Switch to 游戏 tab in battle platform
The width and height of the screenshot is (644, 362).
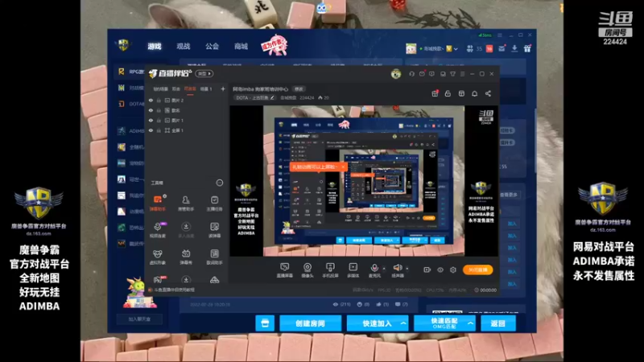(155, 47)
